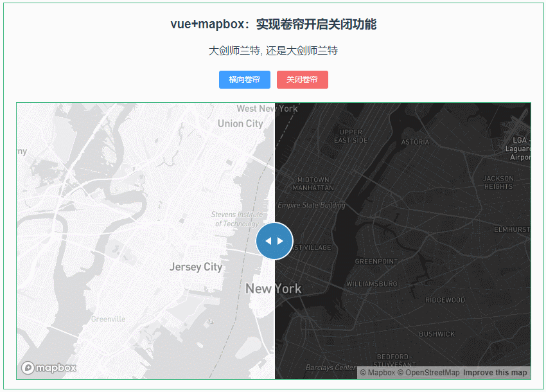Click the map compare swipe handle
Viewport: 546px width, 392px height.
[274, 241]
